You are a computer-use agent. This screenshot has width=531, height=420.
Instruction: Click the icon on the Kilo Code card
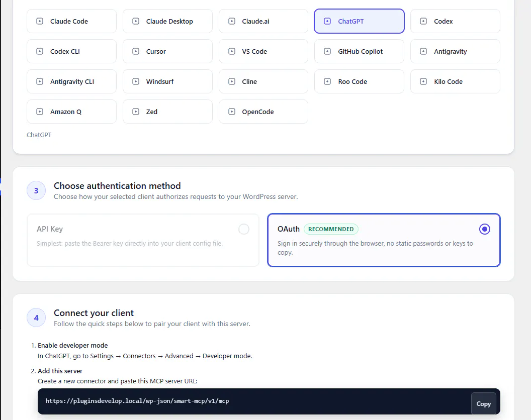coord(423,81)
